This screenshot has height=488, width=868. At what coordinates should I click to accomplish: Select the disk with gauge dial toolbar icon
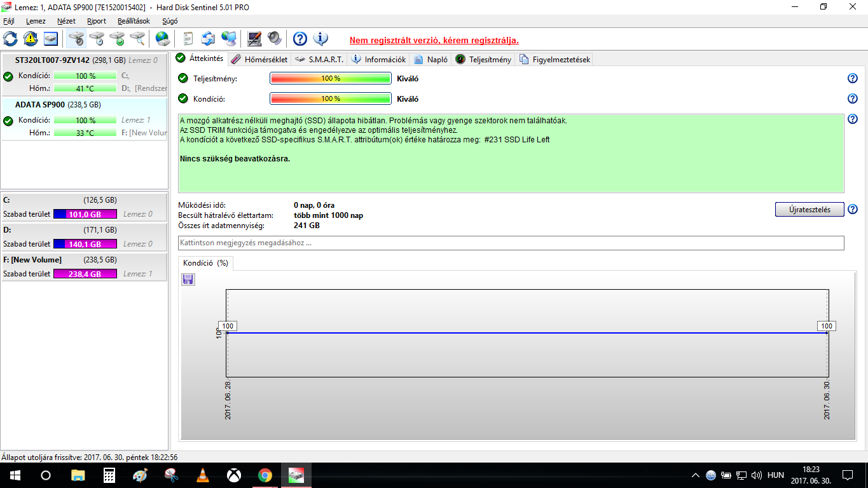click(x=76, y=39)
